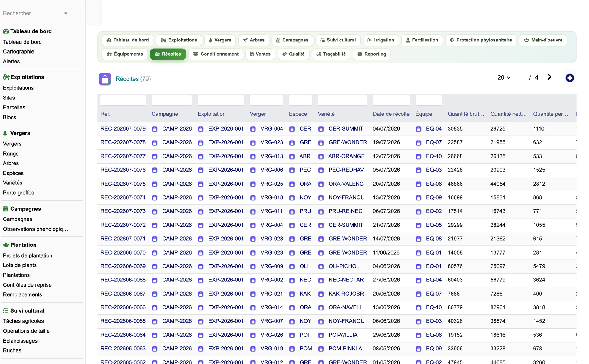Click verger icon in row REC-202606-0066

[x=253, y=308]
